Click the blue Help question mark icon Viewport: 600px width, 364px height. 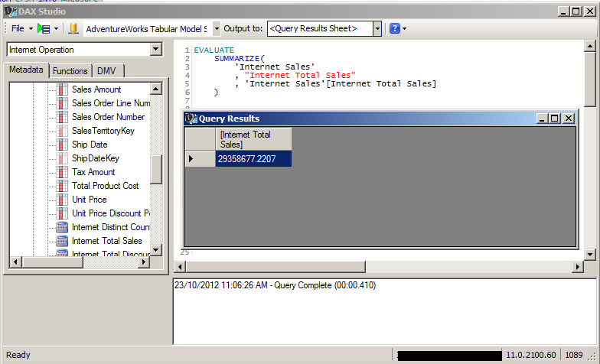395,29
